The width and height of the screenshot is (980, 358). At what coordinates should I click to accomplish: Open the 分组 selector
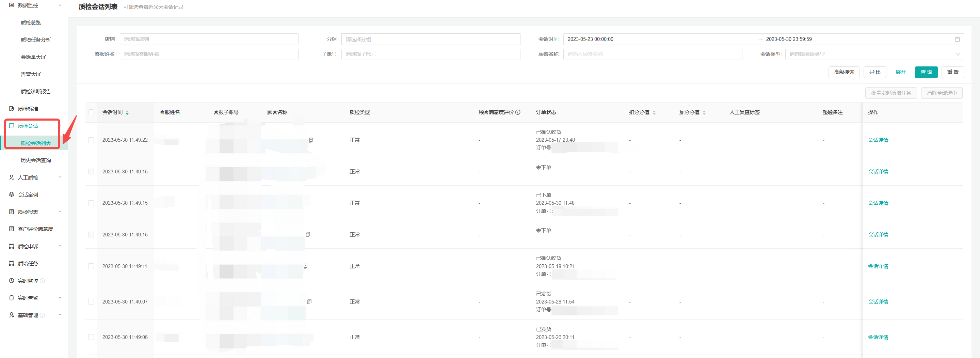click(431, 39)
